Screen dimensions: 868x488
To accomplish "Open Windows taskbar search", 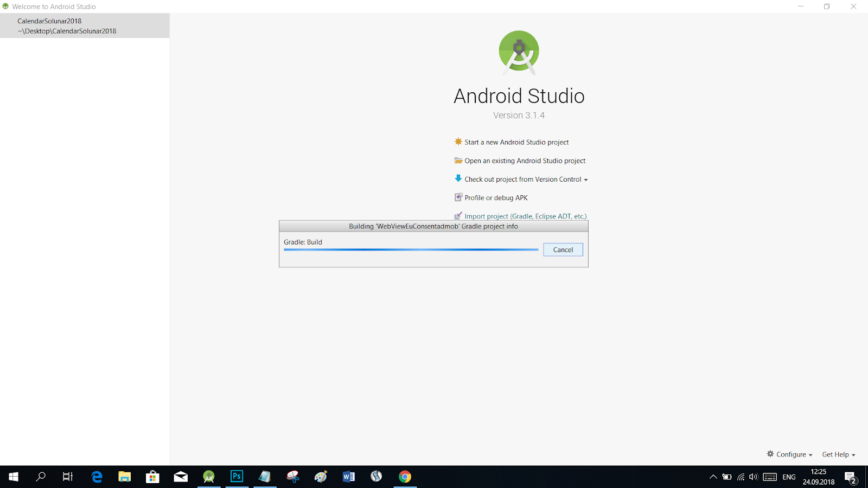I will (41, 477).
